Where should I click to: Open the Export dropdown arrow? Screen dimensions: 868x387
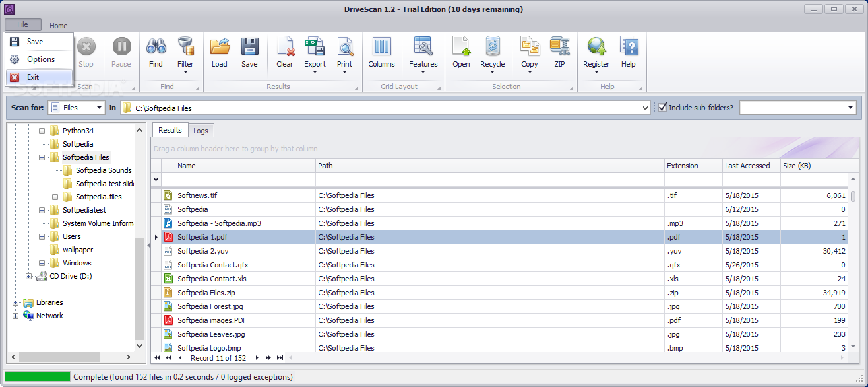(315, 72)
